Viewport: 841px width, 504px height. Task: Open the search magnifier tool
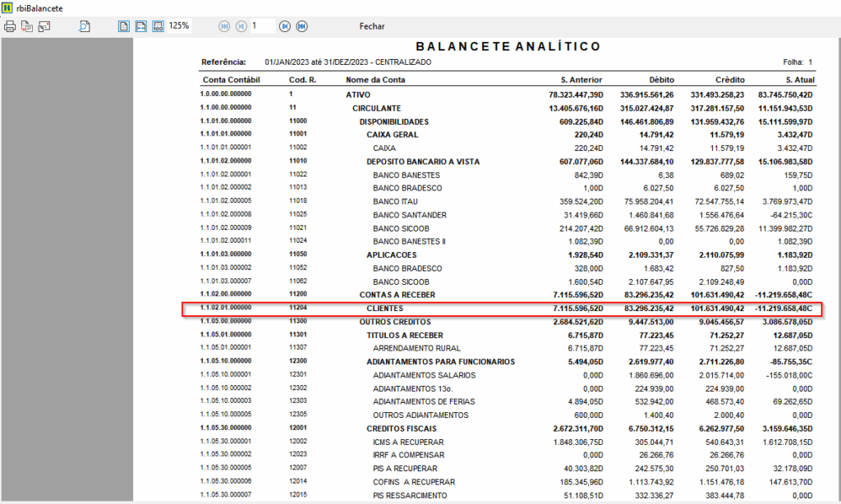coord(85,26)
